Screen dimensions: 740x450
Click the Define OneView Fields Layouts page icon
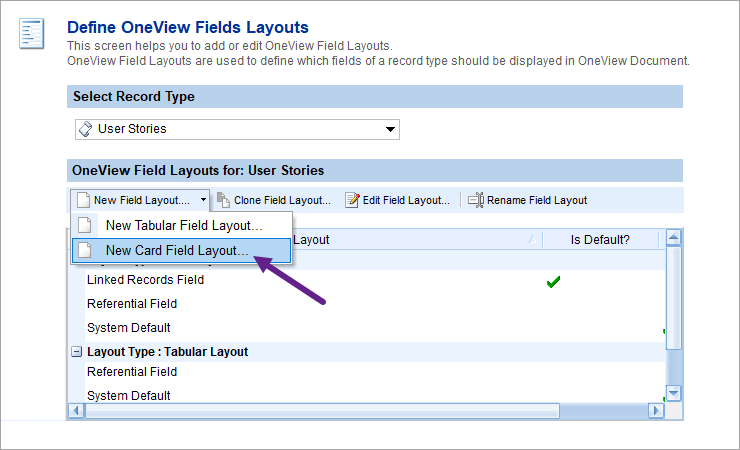(x=32, y=33)
